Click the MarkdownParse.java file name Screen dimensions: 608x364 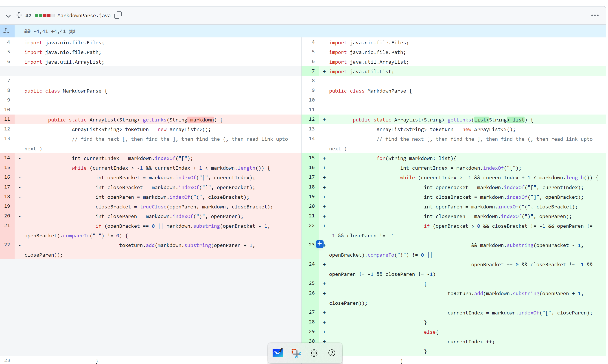pos(84,15)
